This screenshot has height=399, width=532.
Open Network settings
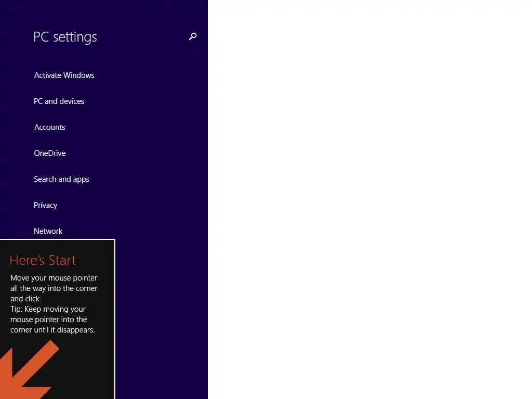[x=48, y=231]
